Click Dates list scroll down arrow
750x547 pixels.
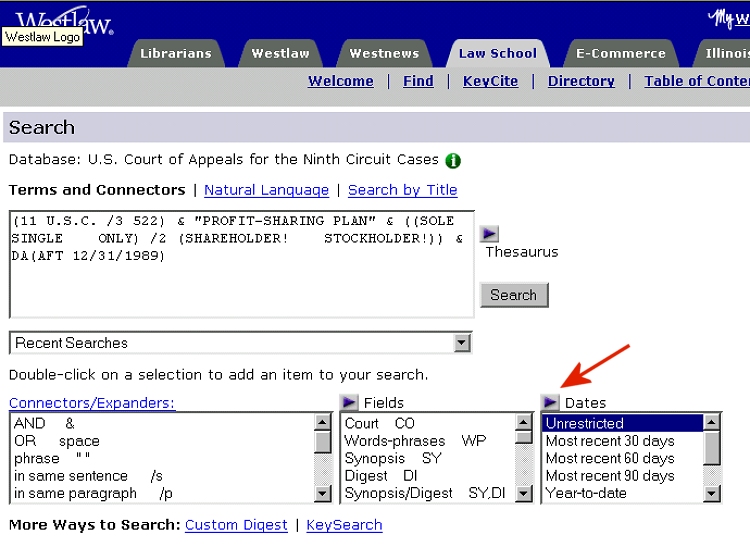[x=712, y=493]
